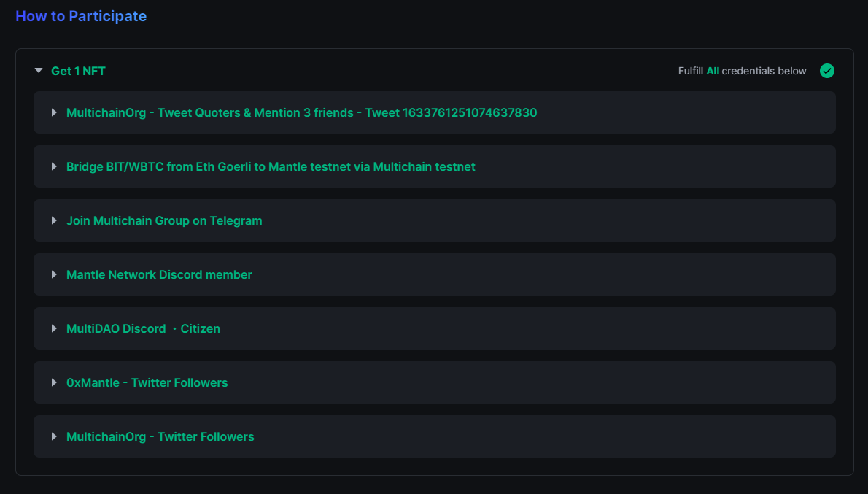868x494 pixels.
Task: Expand MultiDAO Discord Citizen arrow
Action: tap(54, 328)
